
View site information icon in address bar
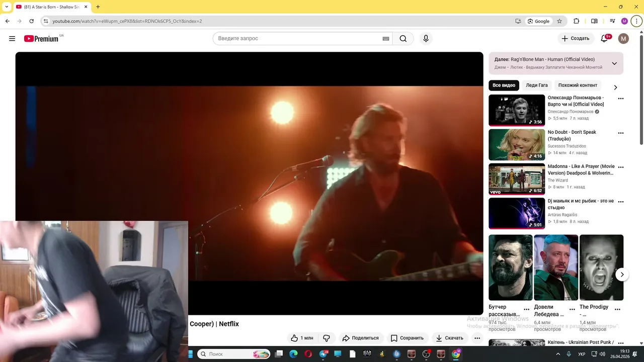[x=46, y=21]
